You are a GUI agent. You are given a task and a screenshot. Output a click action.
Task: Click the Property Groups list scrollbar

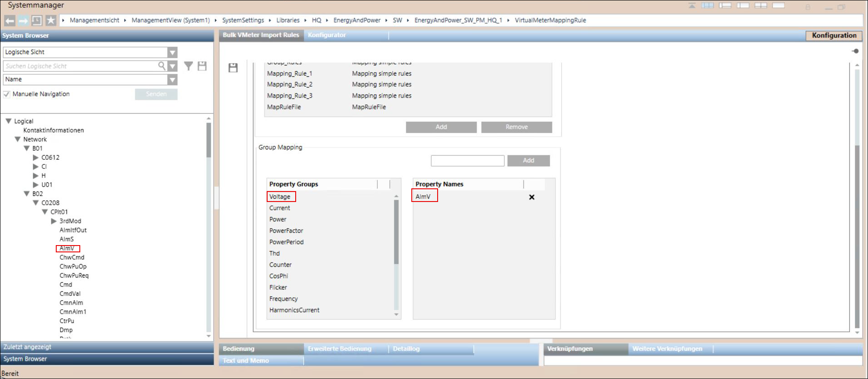click(396, 231)
